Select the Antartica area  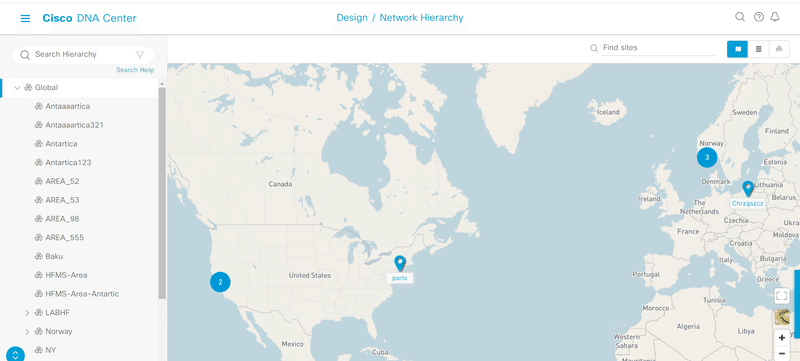tap(61, 144)
